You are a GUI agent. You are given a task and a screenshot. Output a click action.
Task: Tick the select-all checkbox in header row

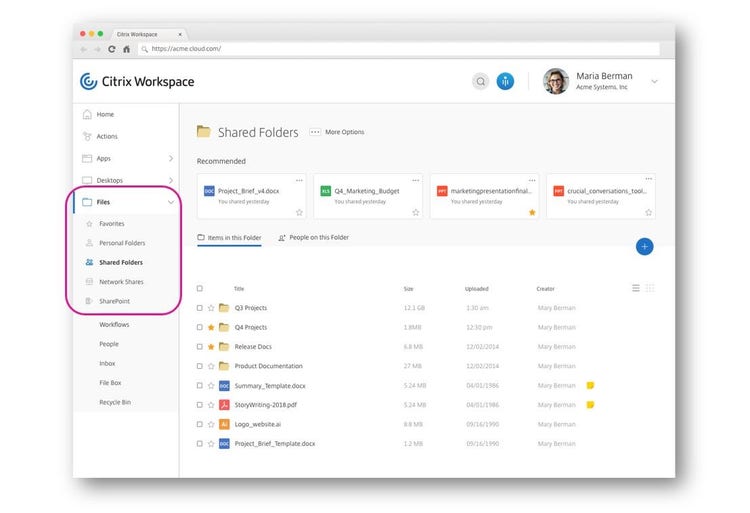coord(199,288)
